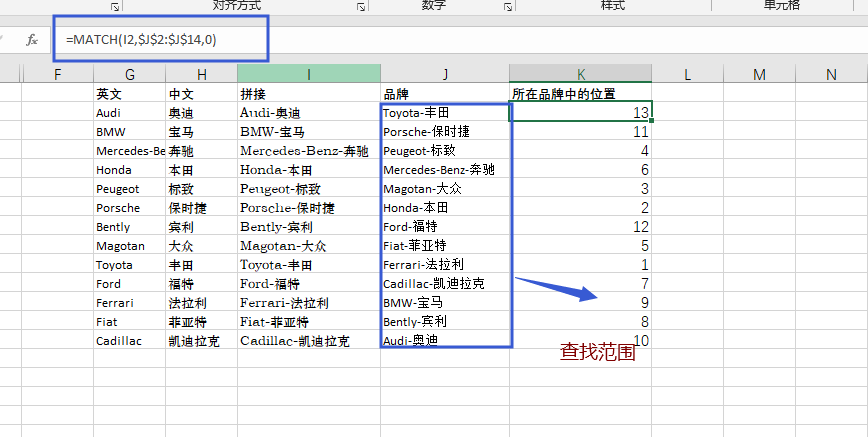Screen dimensions: 868x437
Task: Click the 标致 cell in 中文 column
Action: click(x=202, y=188)
